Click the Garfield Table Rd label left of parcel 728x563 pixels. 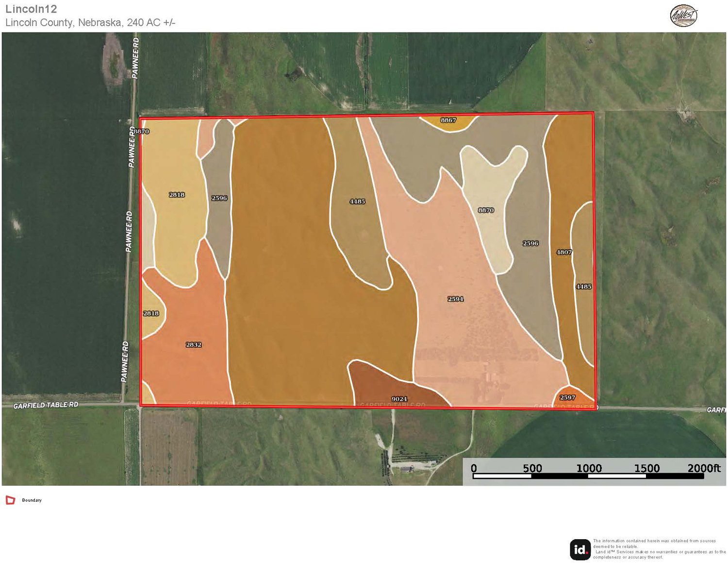point(46,405)
